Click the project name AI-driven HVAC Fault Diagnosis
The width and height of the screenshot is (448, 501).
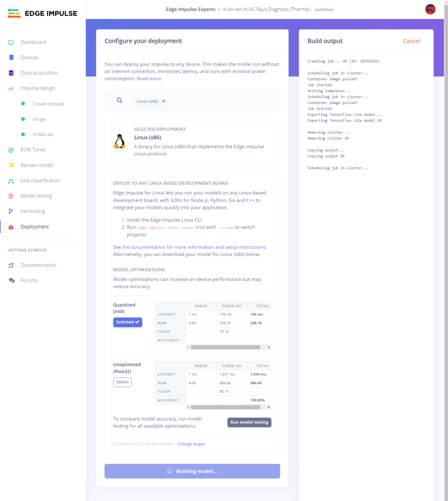[x=267, y=9]
